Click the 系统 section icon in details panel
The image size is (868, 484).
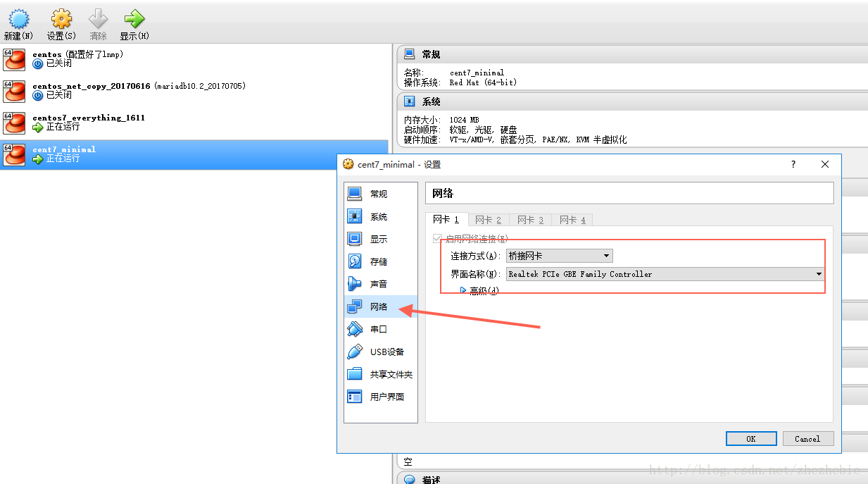(x=409, y=101)
